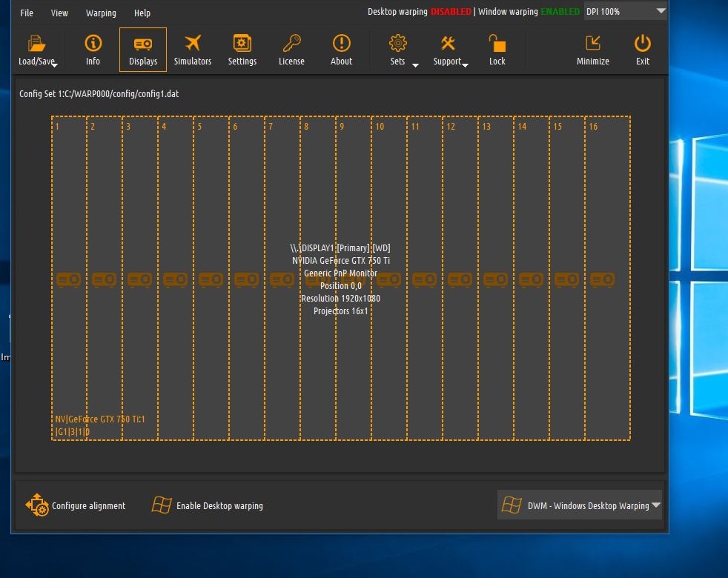The height and width of the screenshot is (578, 728).
Task: Open the Support tools icon
Action: (448, 43)
